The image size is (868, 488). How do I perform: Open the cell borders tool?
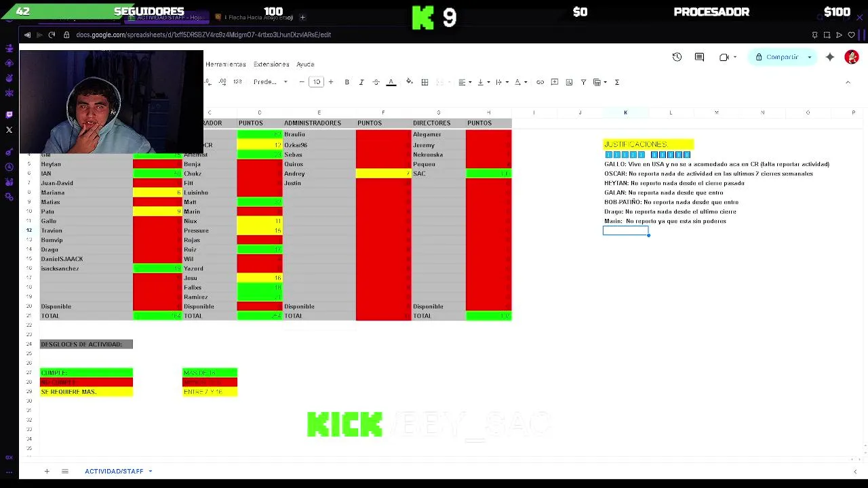coord(425,82)
